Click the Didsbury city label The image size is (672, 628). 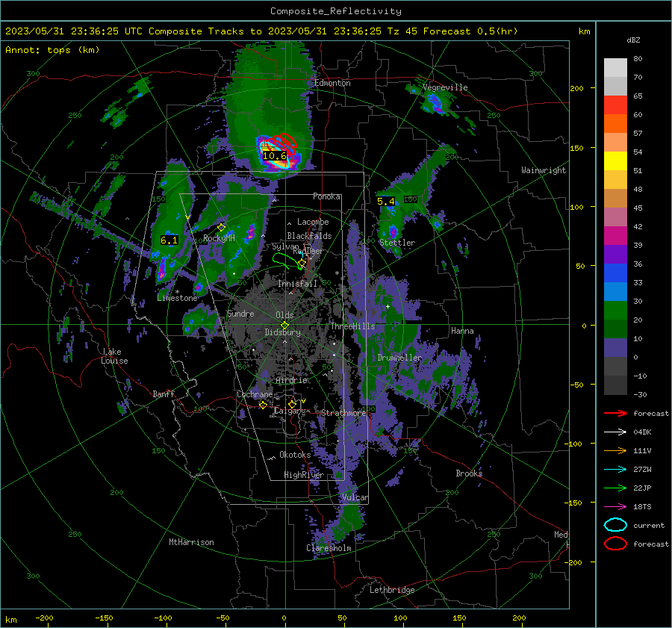pyautogui.click(x=282, y=332)
